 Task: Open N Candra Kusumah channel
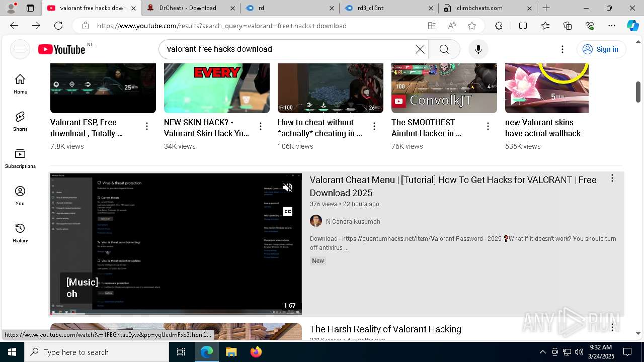click(x=353, y=221)
